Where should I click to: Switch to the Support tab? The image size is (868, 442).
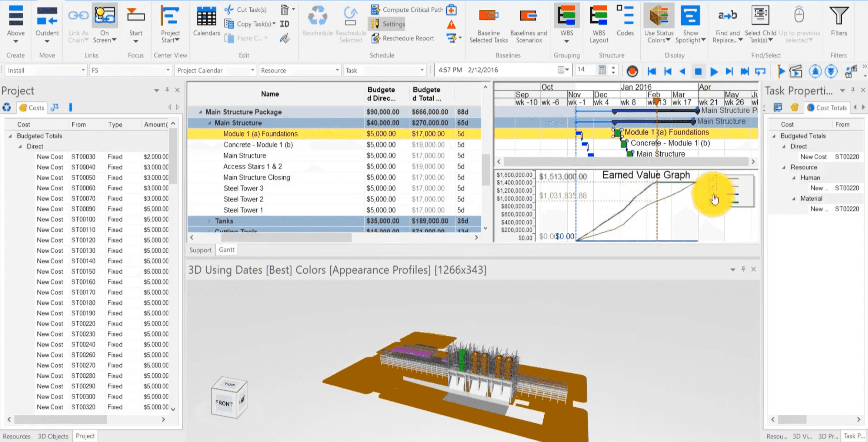200,250
